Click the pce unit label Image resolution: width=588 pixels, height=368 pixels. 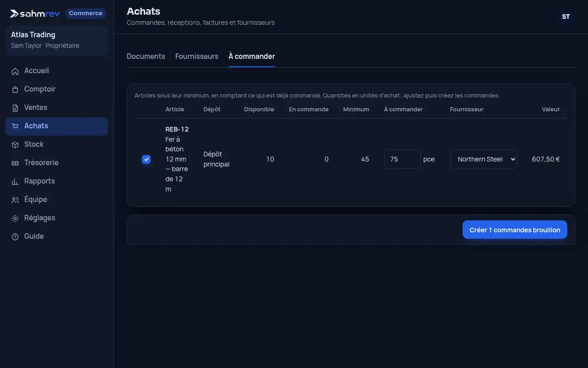[429, 159]
